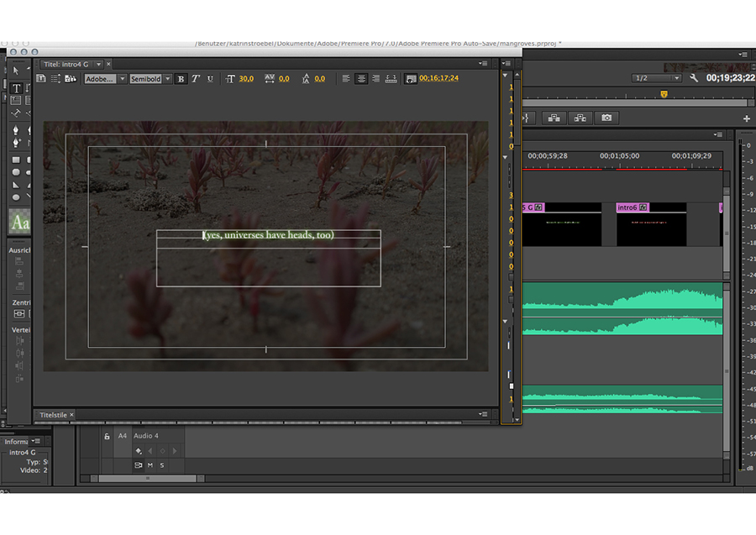The image size is (756, 535).
Task: Center-align the title text
Action: 361,78
